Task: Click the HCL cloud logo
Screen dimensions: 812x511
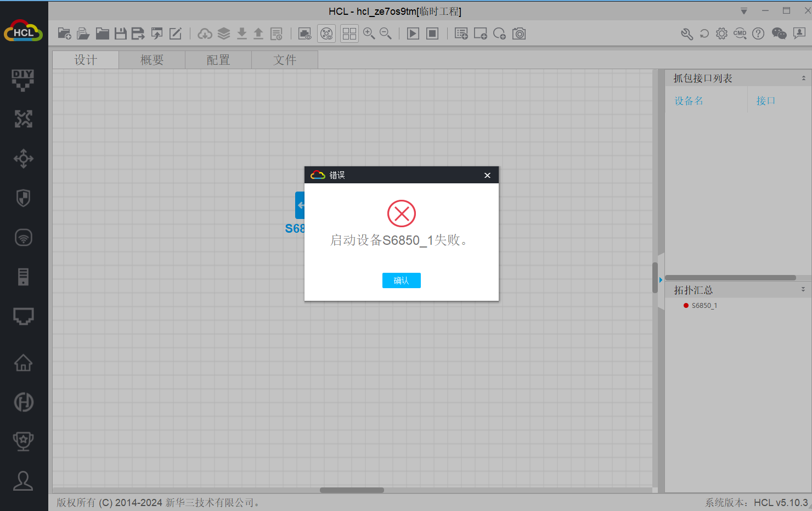Action: pyautogui.click(x=24, y=31)
